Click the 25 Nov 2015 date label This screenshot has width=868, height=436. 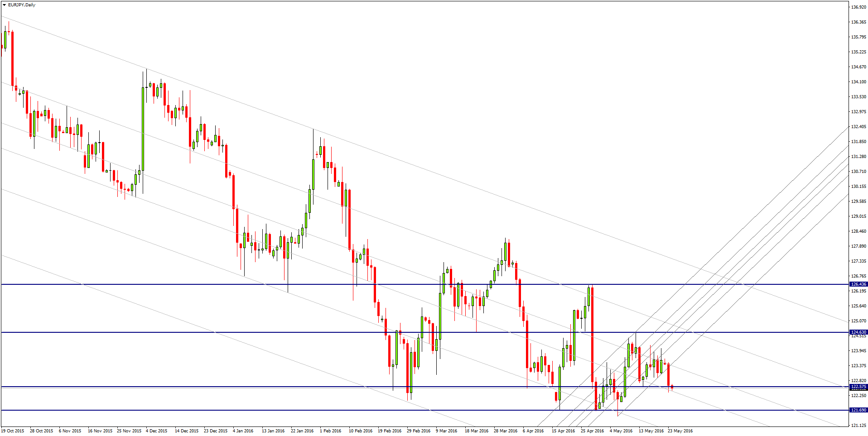pyautogui.click(x=129, y=431)
